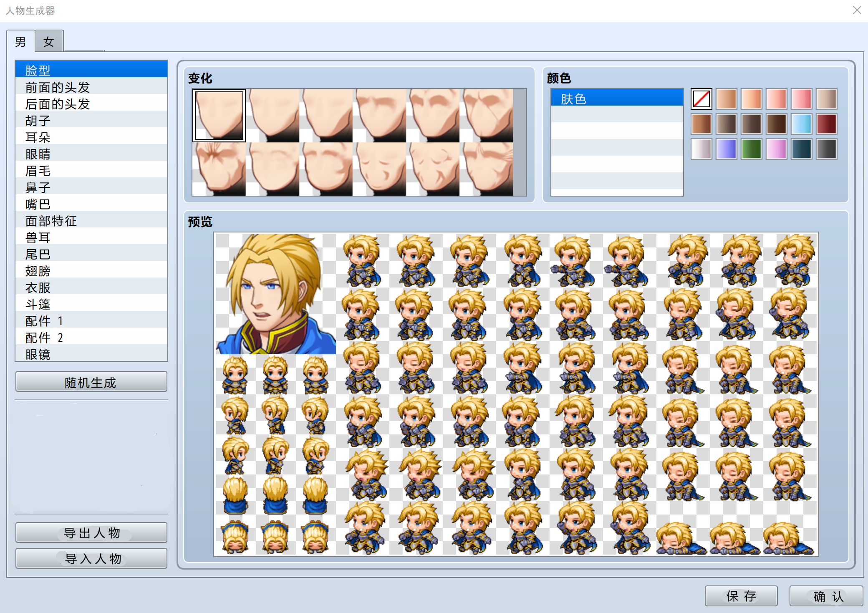Viewport: 868px width, 613px height.
Task: Select 眼睛 in the parts list
Action: coord(91,154)
